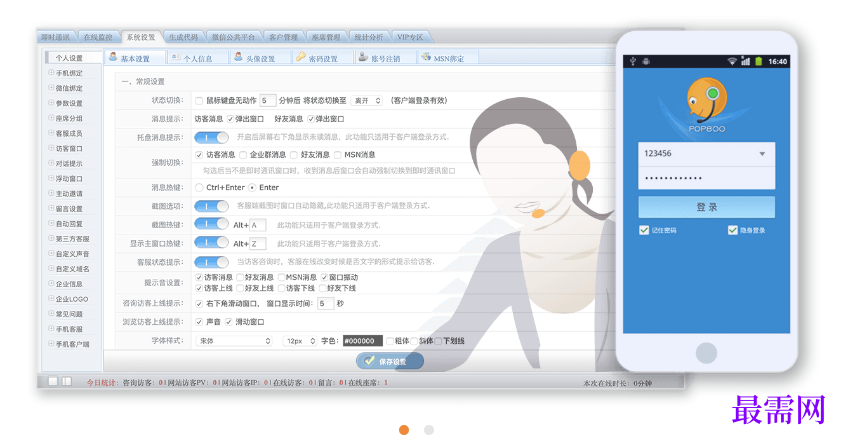
Task: Click the split-pane layout icon in status bar
Action: (x=67, y=381)
